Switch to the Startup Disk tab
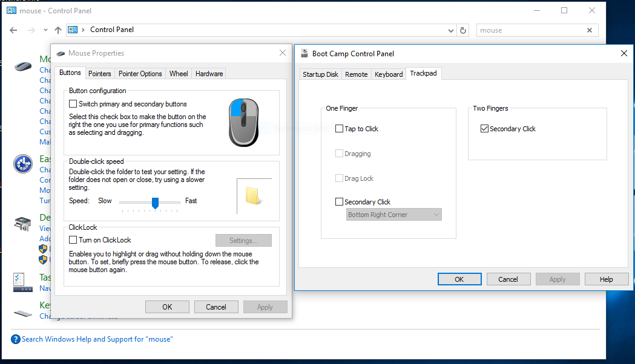The width and height of the screenshot is (635, 364). (x=320, y=74)
